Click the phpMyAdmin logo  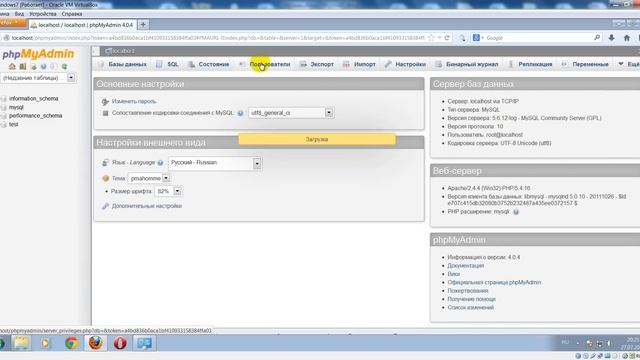(x=38, y=54)
